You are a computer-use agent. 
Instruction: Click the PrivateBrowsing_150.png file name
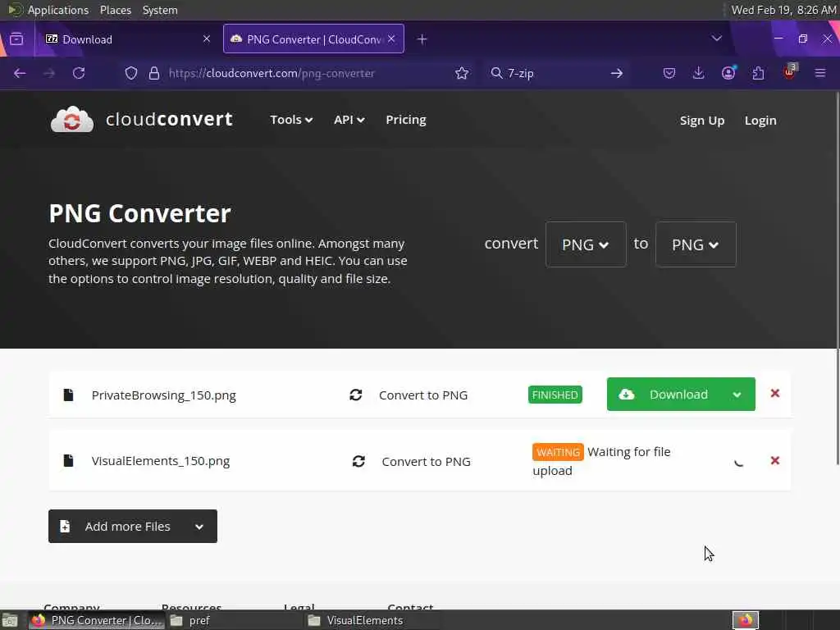pos(163,395)
